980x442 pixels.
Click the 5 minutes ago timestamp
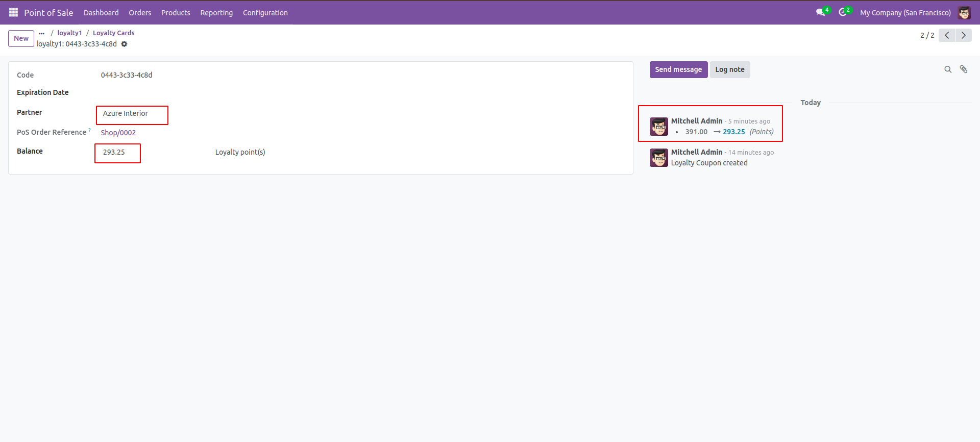tap(749, 121)
